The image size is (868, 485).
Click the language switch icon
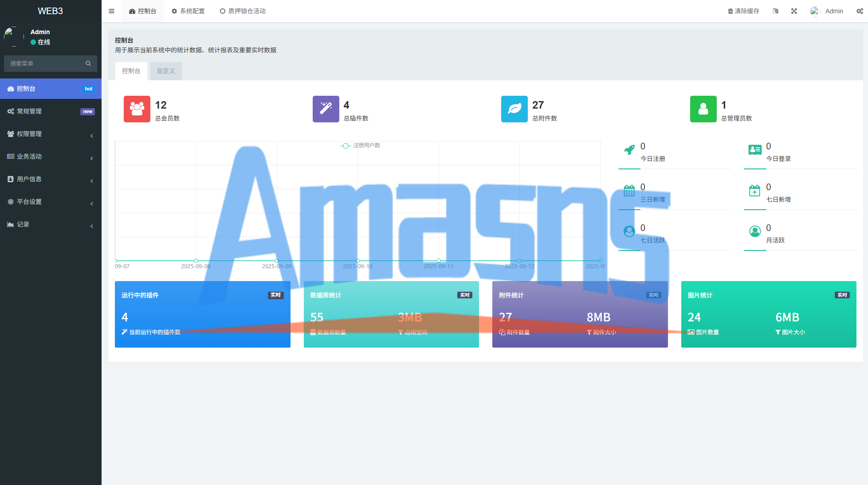pyautogui.click(x=775, y=11)
